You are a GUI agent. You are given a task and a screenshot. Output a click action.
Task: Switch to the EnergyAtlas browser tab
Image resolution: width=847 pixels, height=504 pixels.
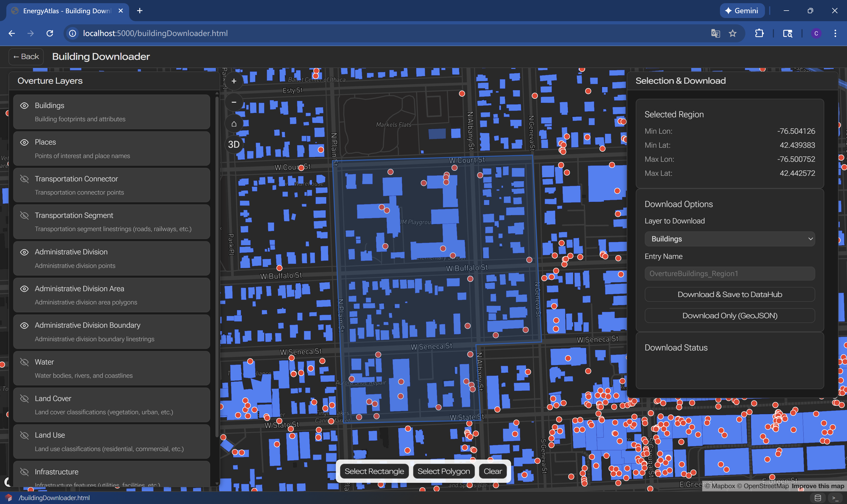(x=67, y=11)
